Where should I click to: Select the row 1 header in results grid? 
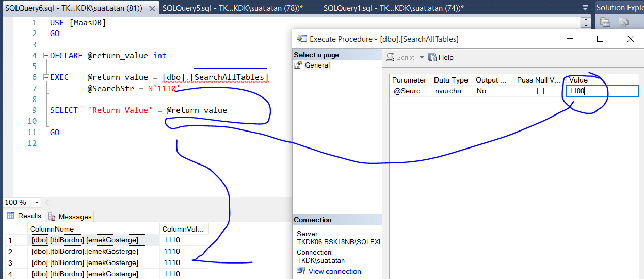click(x=16, y=240)
